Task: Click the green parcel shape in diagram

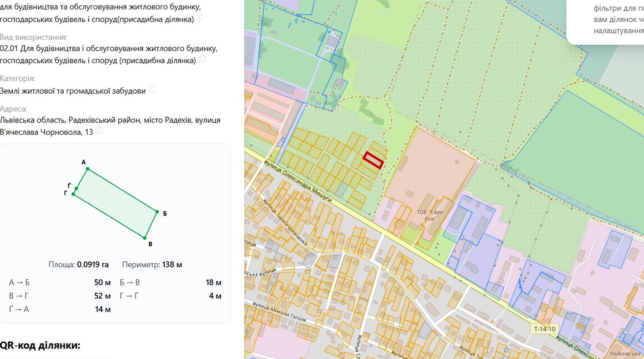Action: coord(116,202)
